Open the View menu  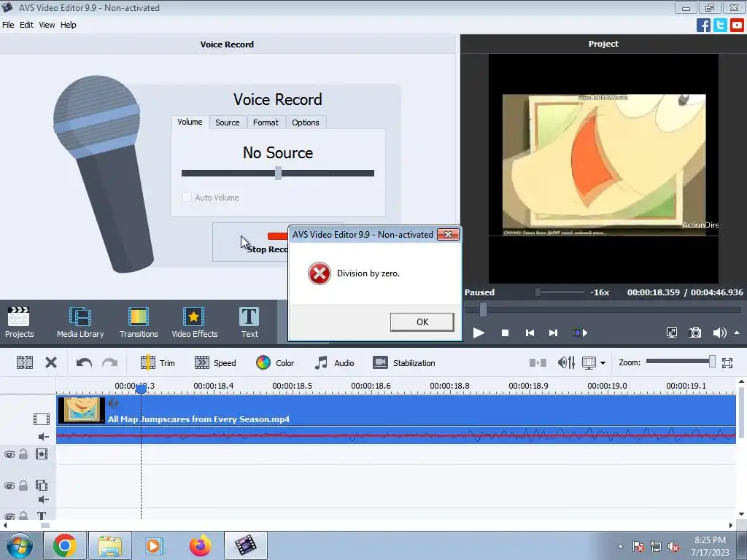click(x=47, y=25)
